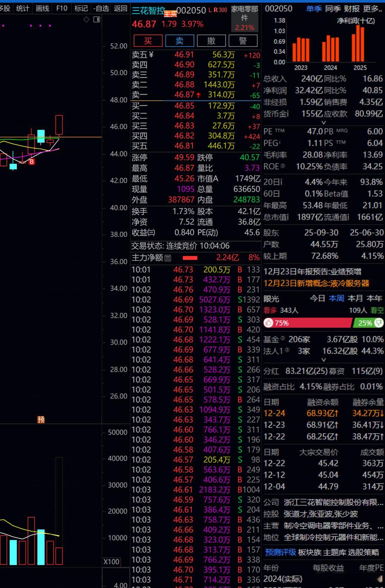
Task: Click the (三) marker in 收益(三)
Action: pyautogui.click(x=151, y=233)
